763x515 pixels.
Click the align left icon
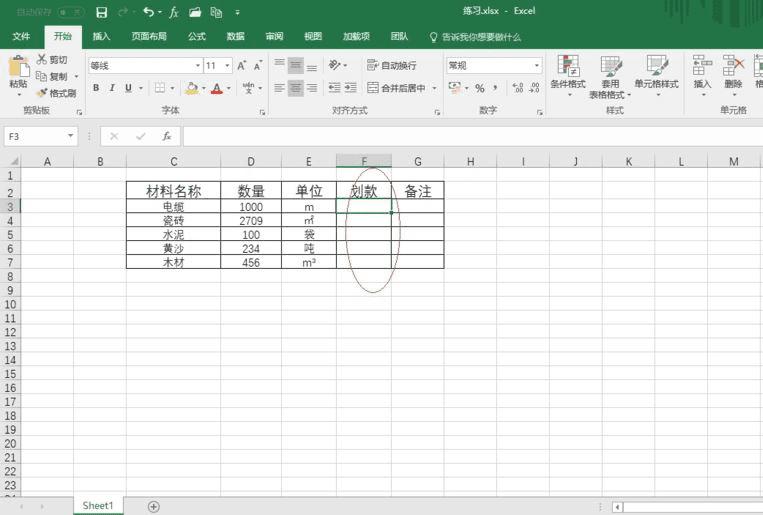[279, 88]
